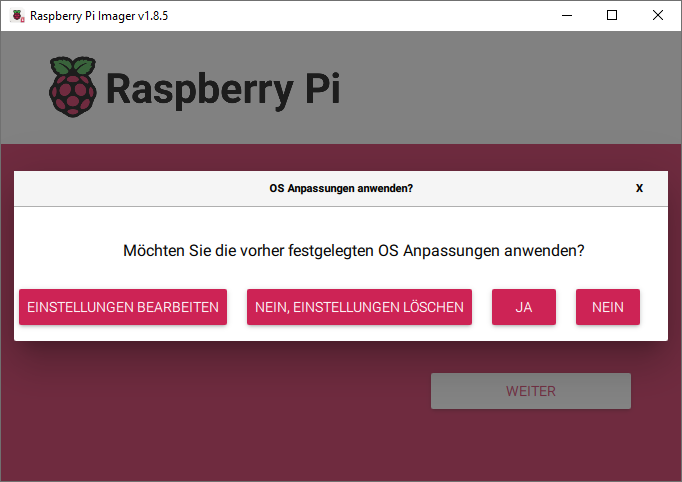Close the OS Anpassungen dialog with X
This screenshot has height=482, width=682.
click(639, 188)
